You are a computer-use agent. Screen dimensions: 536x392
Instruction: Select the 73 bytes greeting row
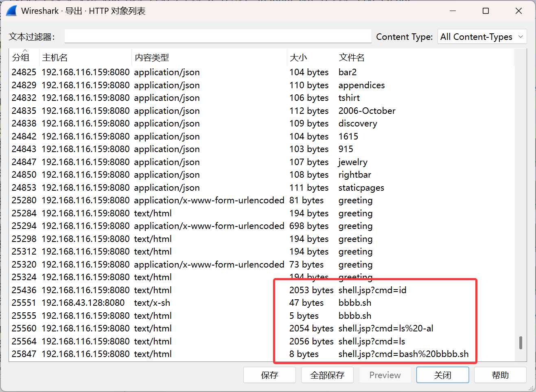261,264
